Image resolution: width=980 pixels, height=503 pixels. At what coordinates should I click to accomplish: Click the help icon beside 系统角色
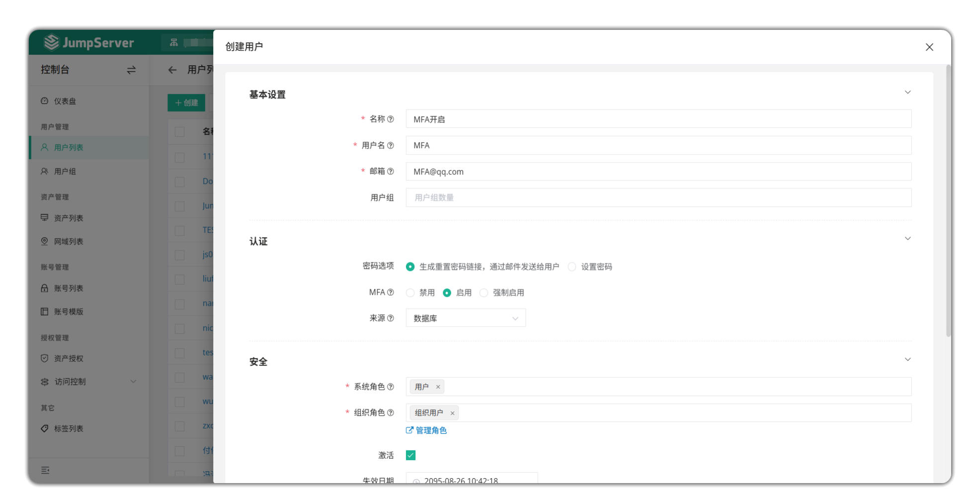click(x=391, y=387)
